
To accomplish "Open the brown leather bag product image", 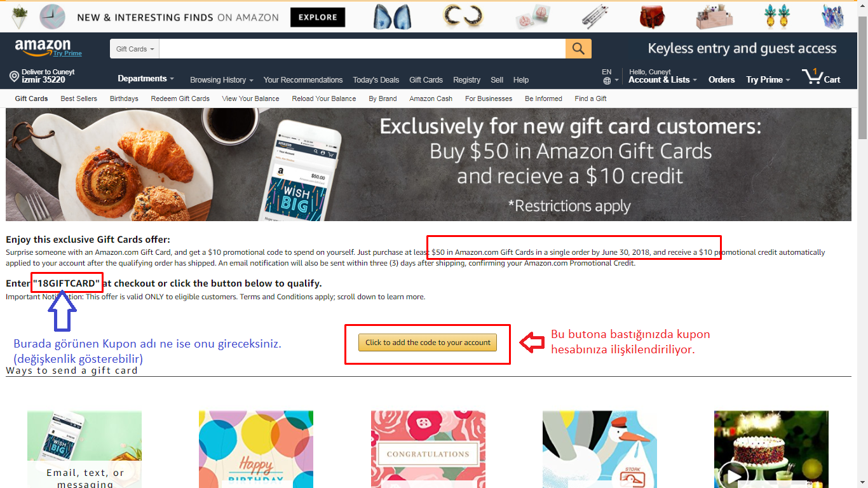I will 652,16.
